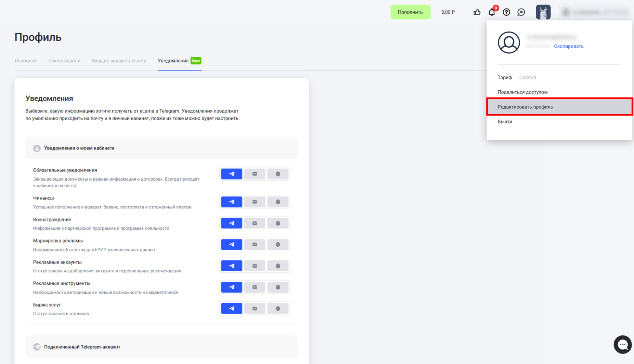Switch to the Смена пароля tab

(64, 61)
